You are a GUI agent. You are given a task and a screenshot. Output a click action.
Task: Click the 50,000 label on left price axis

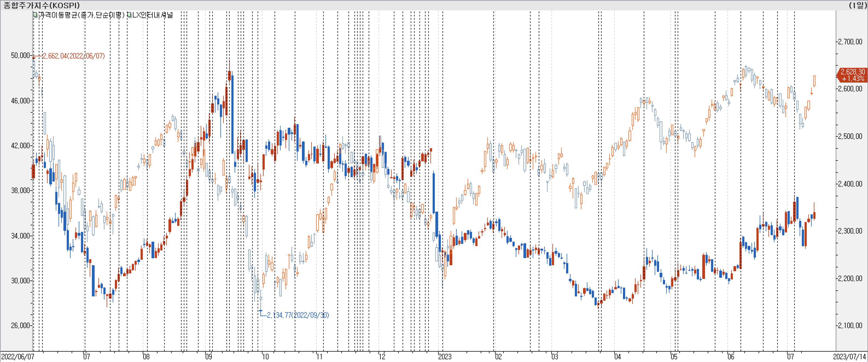click(20, 55)
